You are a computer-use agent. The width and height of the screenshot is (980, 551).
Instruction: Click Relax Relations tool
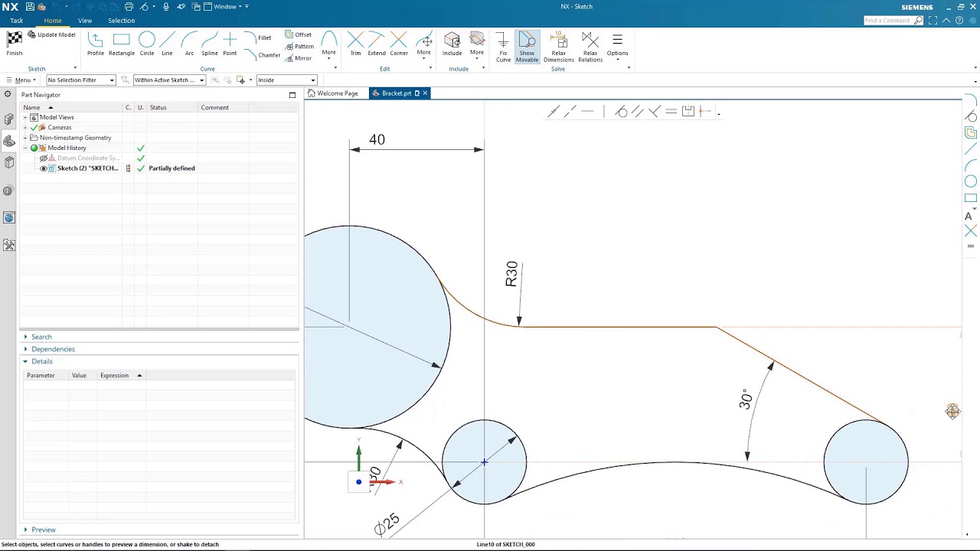pyautogui.click(x=590, y=47)
